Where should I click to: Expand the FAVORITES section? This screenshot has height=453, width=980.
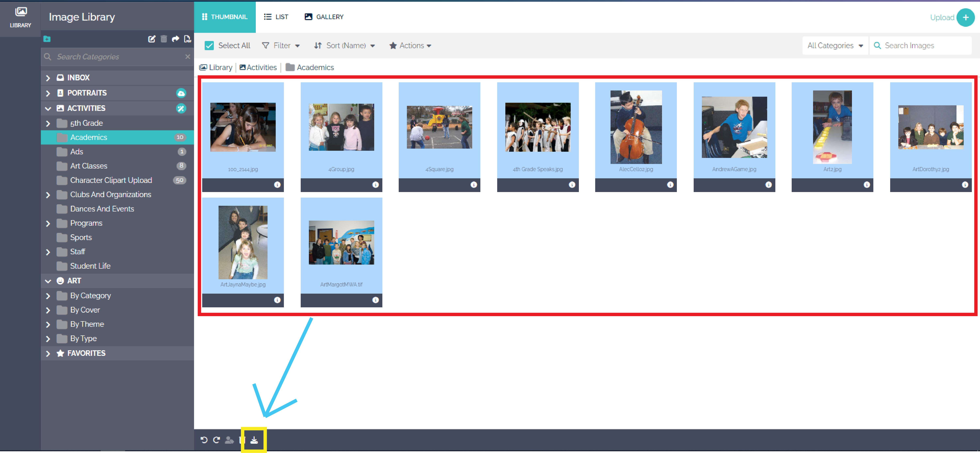pyautogui.click(x=48, y=354)
